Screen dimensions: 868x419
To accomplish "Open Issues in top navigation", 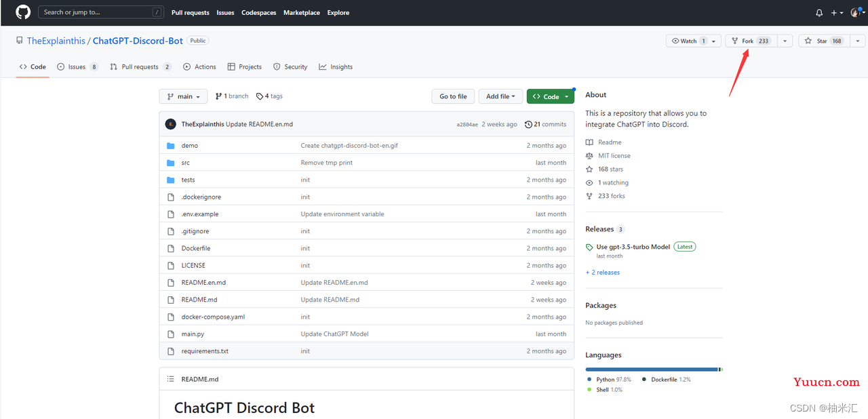I will tap(225, 12).
